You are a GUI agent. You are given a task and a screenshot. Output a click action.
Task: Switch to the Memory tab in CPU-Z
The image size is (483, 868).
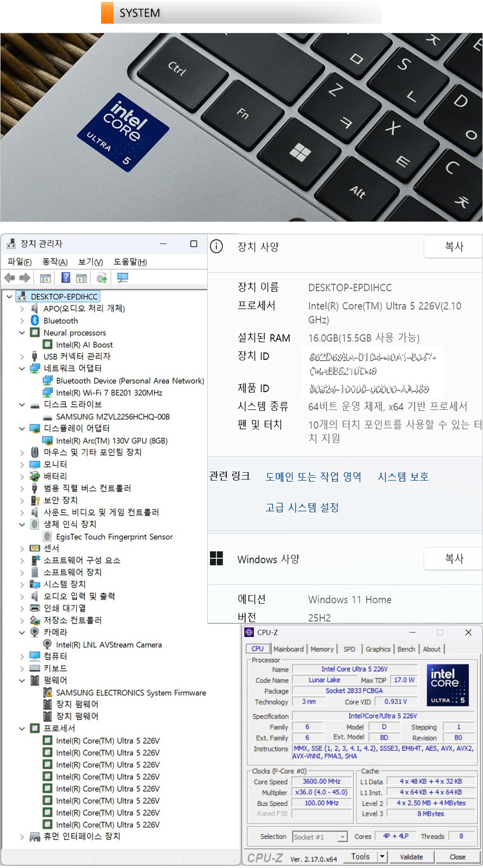pos(322,649)
